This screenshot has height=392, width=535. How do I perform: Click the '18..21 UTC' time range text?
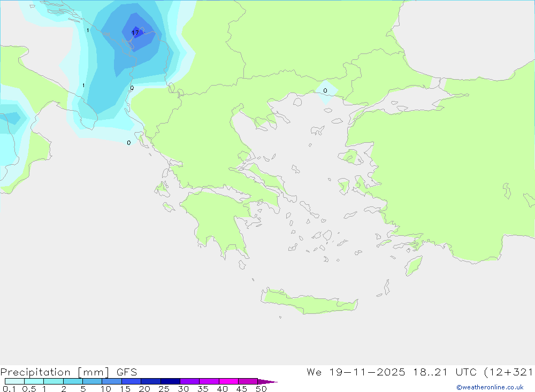445,372
